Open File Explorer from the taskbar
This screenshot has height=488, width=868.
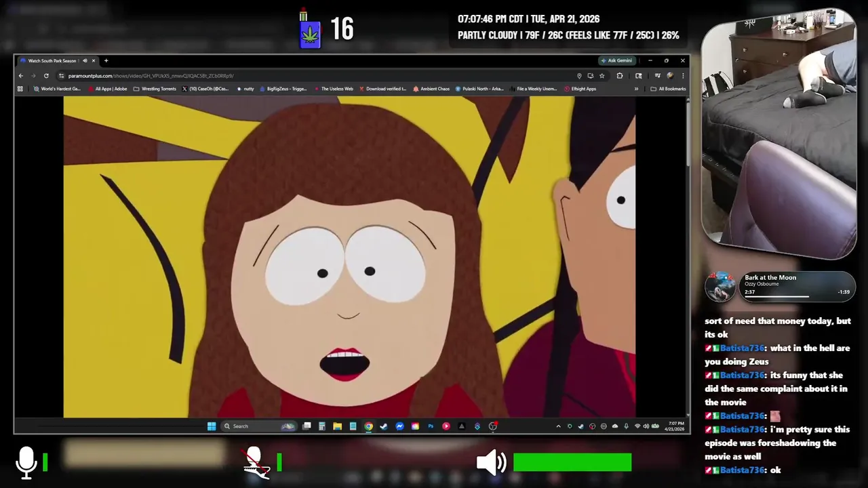(337, 426)
